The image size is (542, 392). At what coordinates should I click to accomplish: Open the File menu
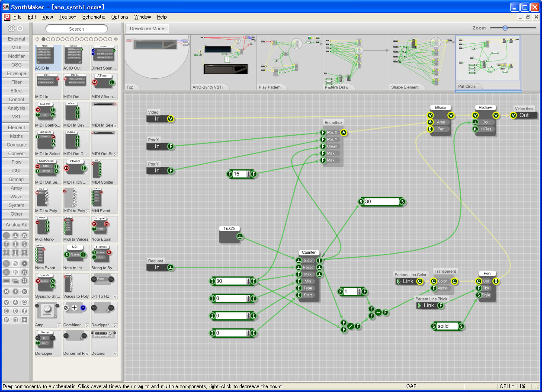coord(17,17)
